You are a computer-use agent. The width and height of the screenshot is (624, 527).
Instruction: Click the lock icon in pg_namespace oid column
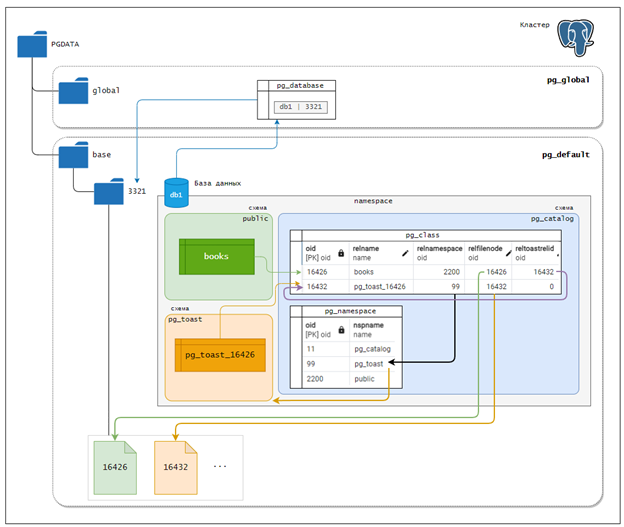click(x=341, y=330)
